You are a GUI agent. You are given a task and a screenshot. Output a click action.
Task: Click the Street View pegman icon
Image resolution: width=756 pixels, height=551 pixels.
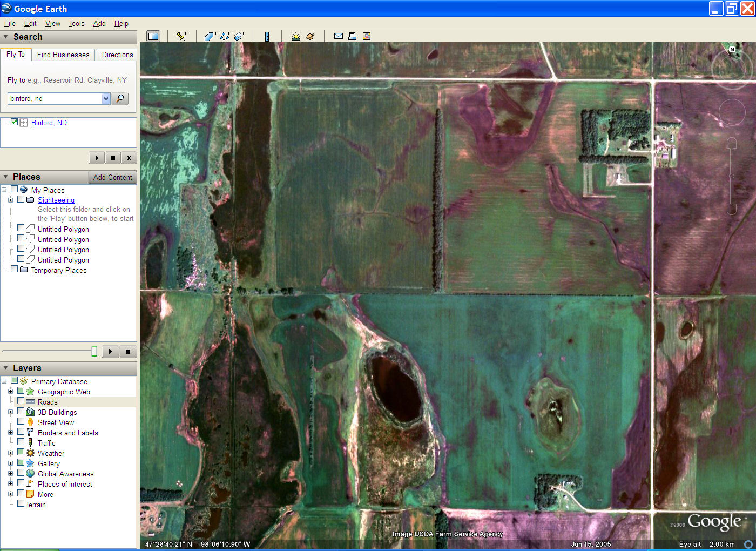click(x=30, y=422)
